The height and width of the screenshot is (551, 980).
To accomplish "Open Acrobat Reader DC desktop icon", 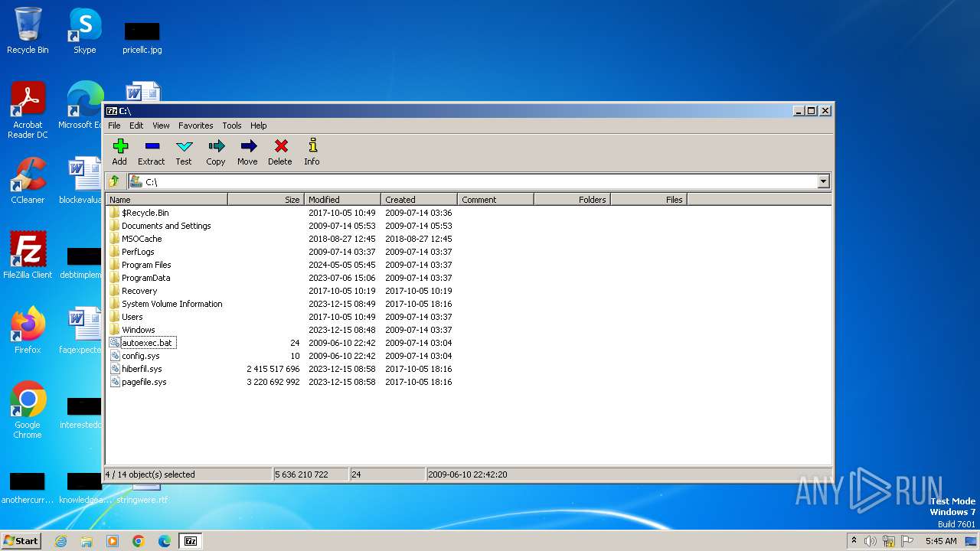I will [28, 111].
